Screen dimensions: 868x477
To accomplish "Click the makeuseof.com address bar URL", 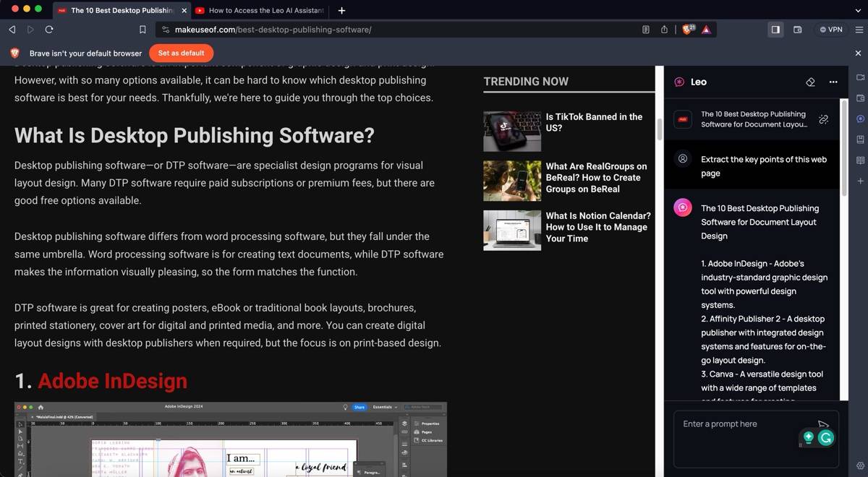I will pyautogui.click(x=273, y=30).
